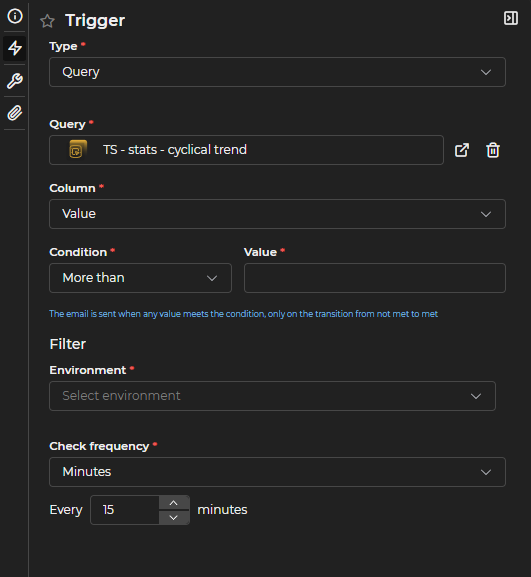This screenshot has width=531, height=577.
Task: Click the Condition label
Action: click(x=78, y=252)
